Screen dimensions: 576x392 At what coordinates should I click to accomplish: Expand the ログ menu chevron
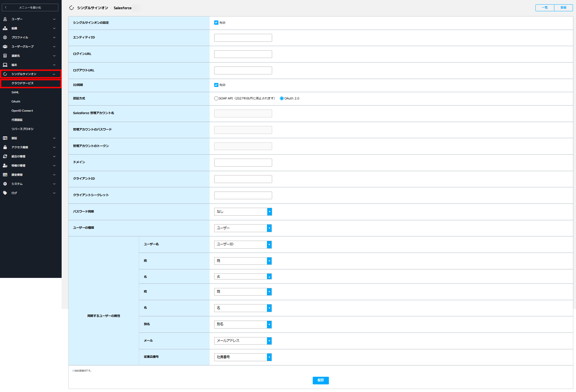[54, 193]
